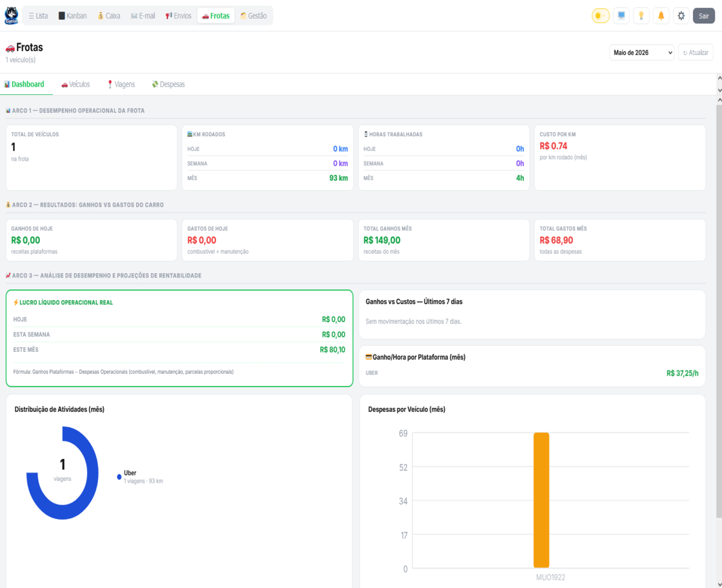This screenshot has width=722, height=588.
Task: Open the Gestão section
Action: 254,15
